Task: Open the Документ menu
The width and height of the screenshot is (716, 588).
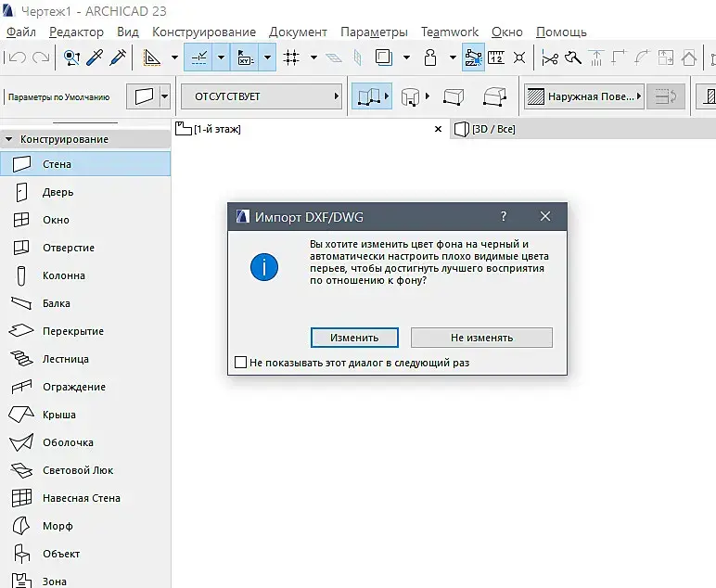Action: coord(298,32)
